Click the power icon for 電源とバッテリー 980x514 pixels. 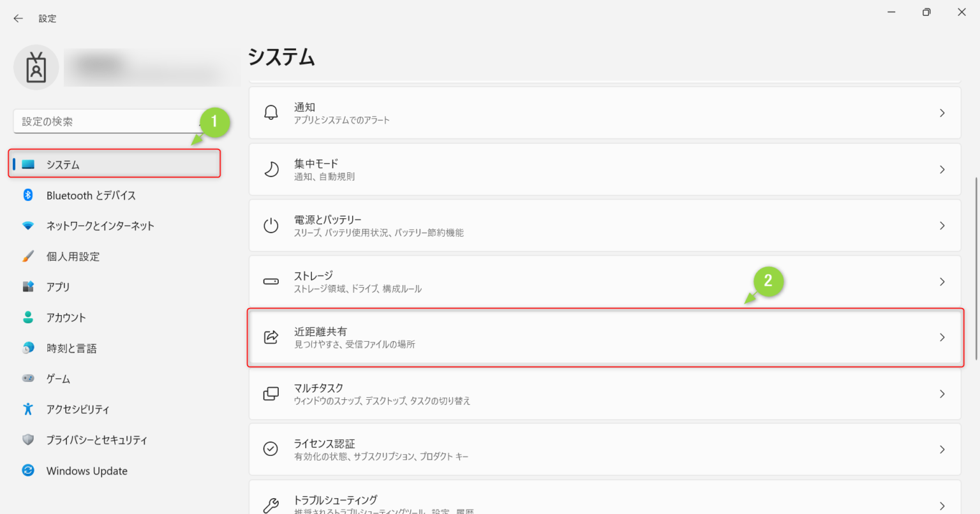pyautogui.click(x=271, y=226)
